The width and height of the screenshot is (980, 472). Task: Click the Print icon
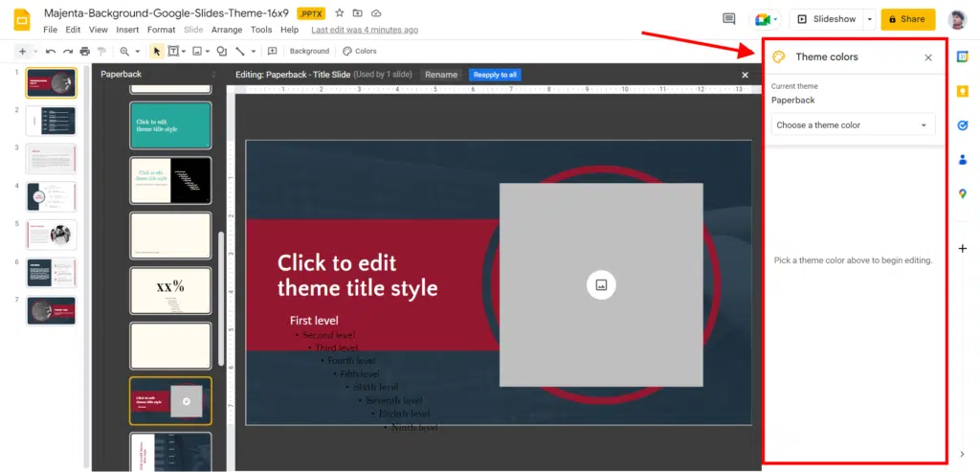84,51
